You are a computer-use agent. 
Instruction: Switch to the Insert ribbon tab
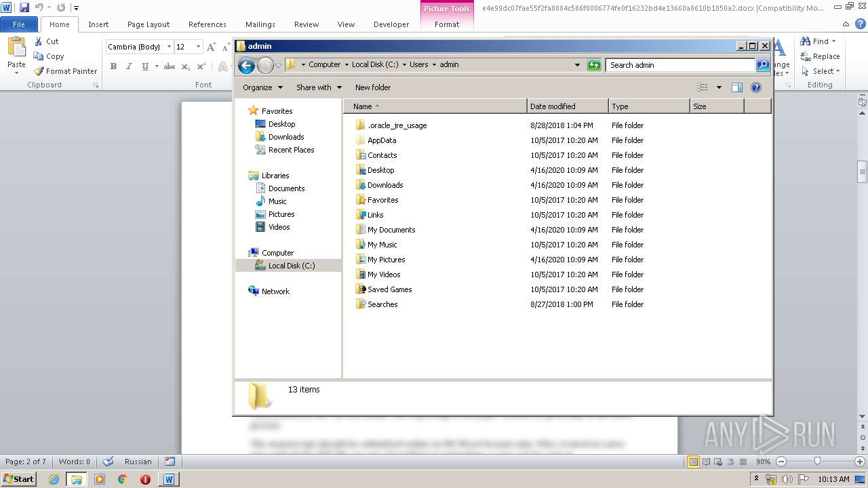pyautogui.click(x=98, y=24)
